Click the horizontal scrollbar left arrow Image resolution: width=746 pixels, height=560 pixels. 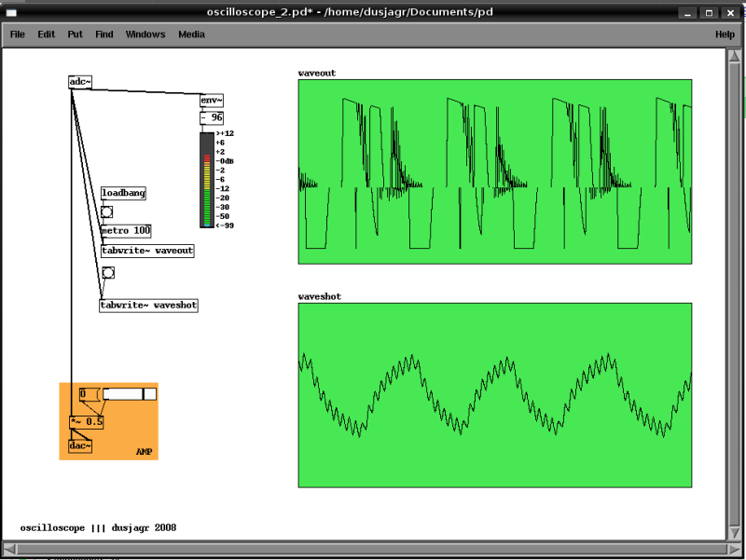(9, 549)
